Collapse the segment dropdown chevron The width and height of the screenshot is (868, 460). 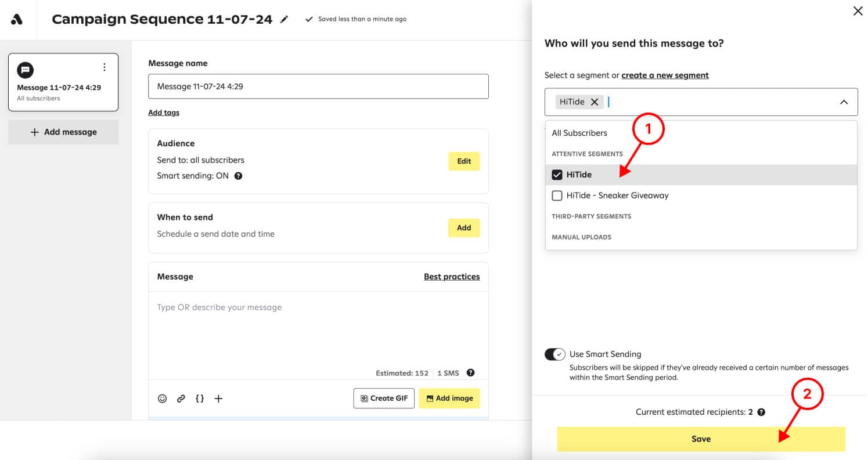coord(844,102)
